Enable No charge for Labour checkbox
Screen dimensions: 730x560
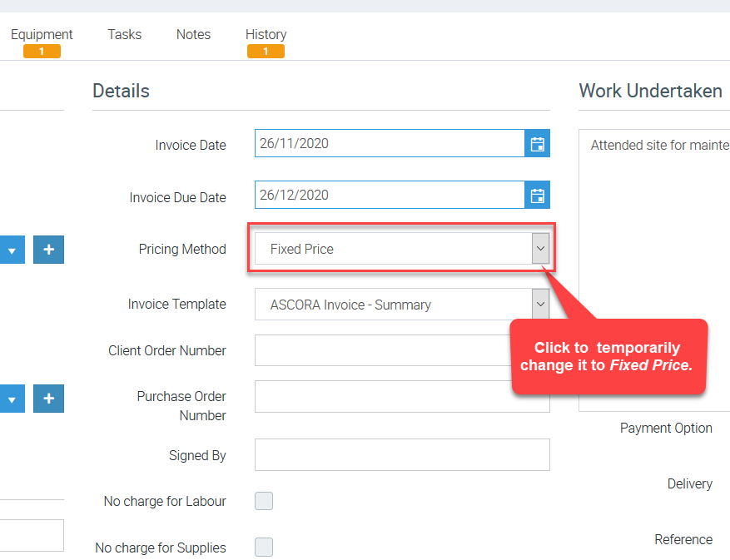(x=264, y=501)
